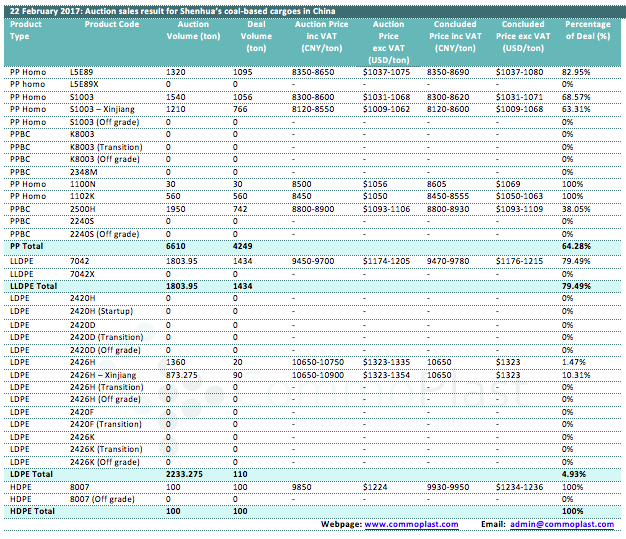Image resolution: width=626 pixels, height=539 pixels.
Task: Click the LLDPE Total row label
Action: tap(35, 286)
